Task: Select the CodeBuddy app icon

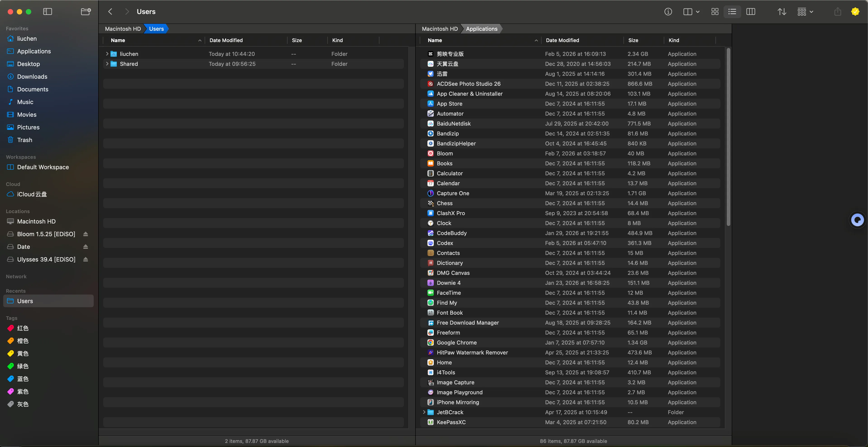Action: point(430,233)
